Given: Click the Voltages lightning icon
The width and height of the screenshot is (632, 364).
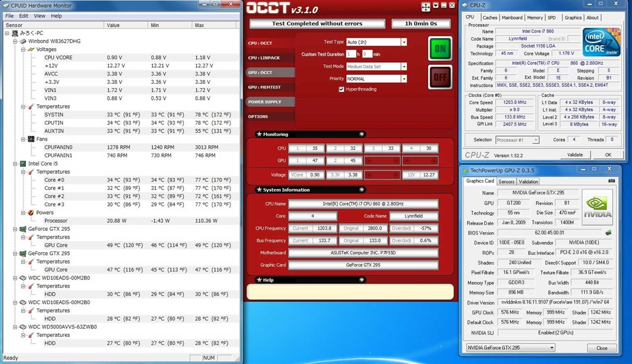Looking at the screenshot, I should tap(31, 49).
